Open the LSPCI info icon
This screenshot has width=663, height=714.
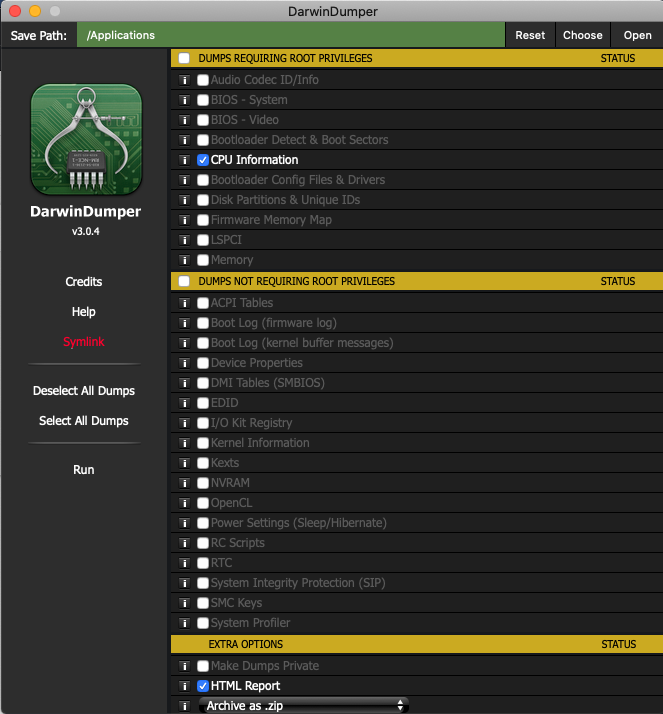coord(184,240)
